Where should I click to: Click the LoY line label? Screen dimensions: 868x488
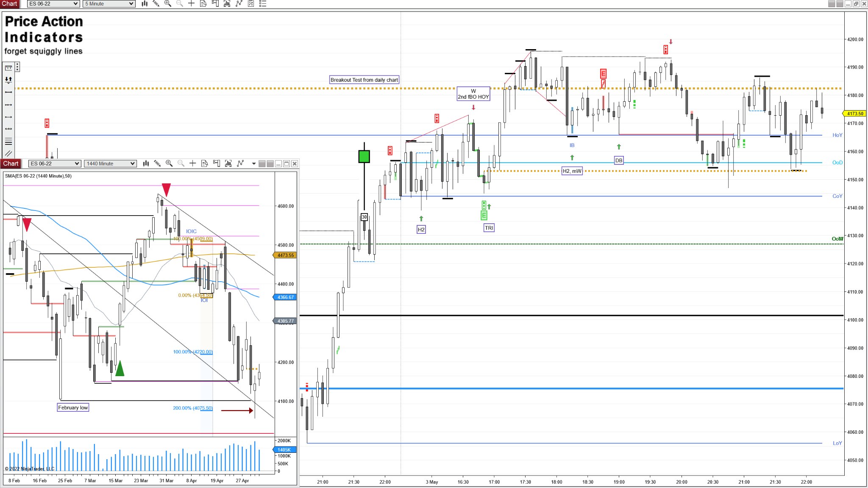coord(837,443)
